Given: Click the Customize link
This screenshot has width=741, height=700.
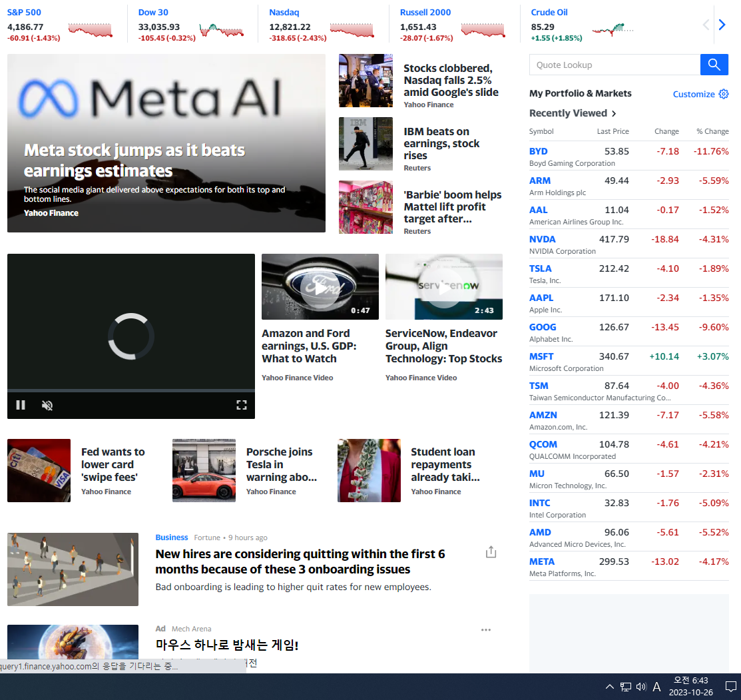Looking at the screenshot, I should pos(694,94).
